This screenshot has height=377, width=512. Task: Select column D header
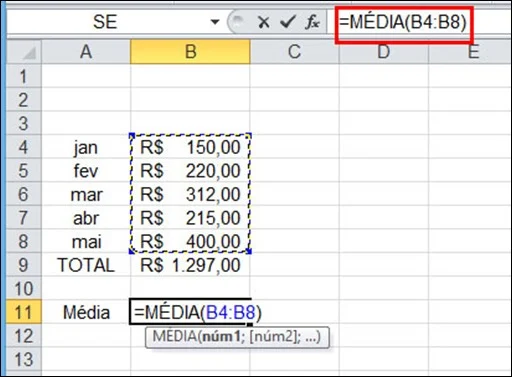point(384,52)
